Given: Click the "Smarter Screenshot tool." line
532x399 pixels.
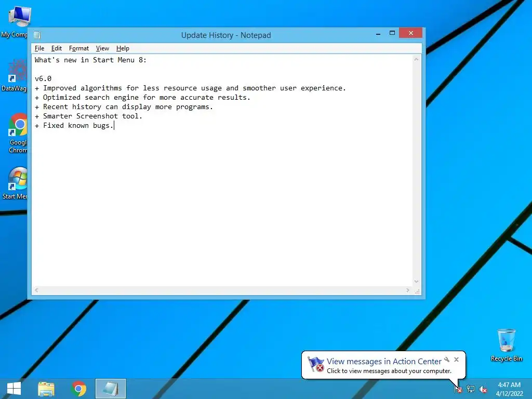Looking at the screenshot, I should (88, 116).
